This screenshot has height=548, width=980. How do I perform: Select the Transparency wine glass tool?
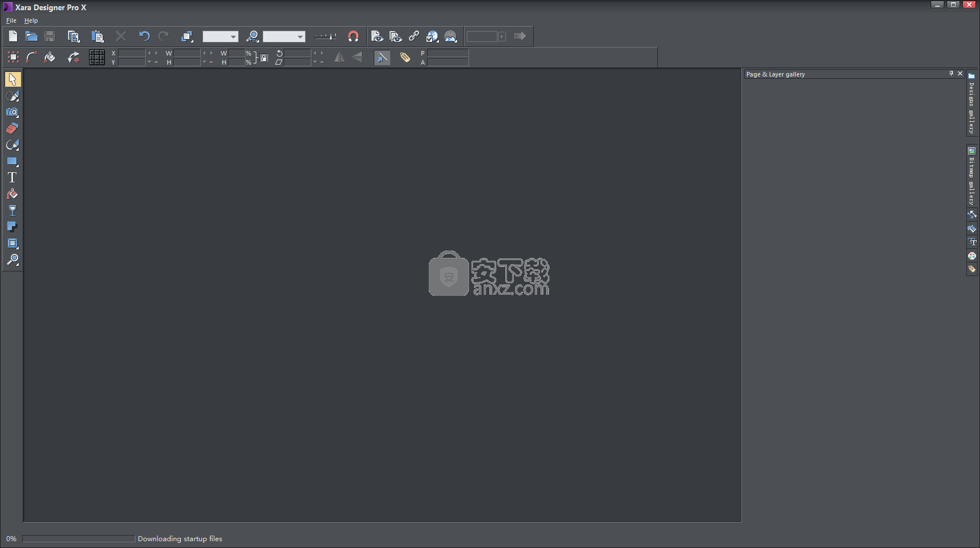pyautogui.click(x=12, y=211)
